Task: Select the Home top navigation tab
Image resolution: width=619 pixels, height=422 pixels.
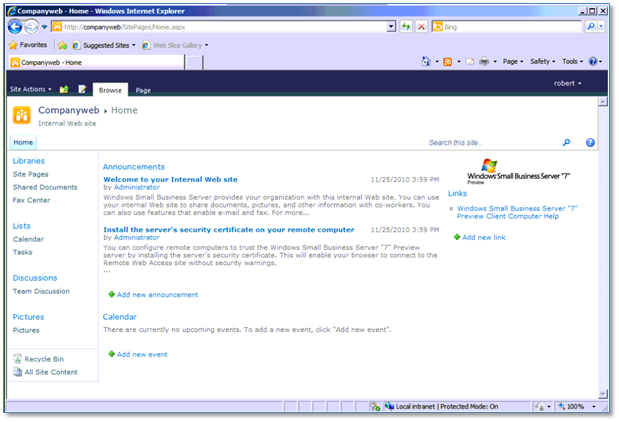Action: [x=23, y=143]
